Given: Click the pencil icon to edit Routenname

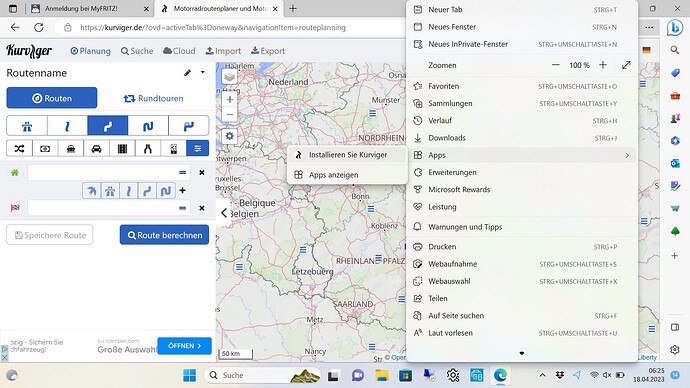Looking at the screenshot, I should tap(187, 73).
